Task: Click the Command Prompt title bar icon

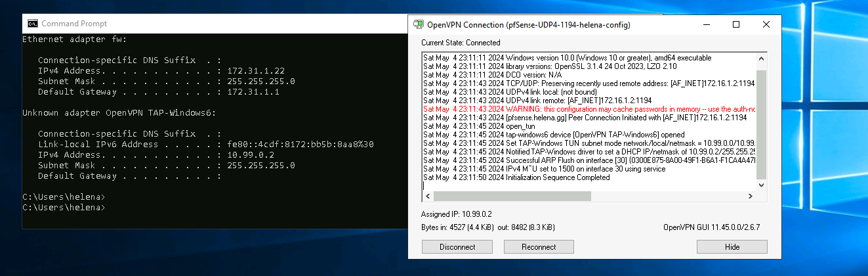Action: (32, 24)
